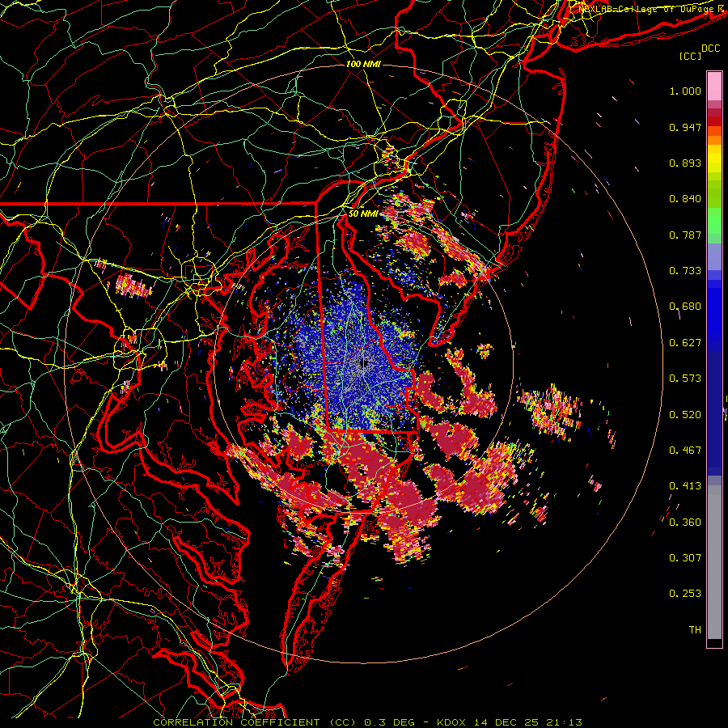Select the 0.520 scale label

click(685, 415)
